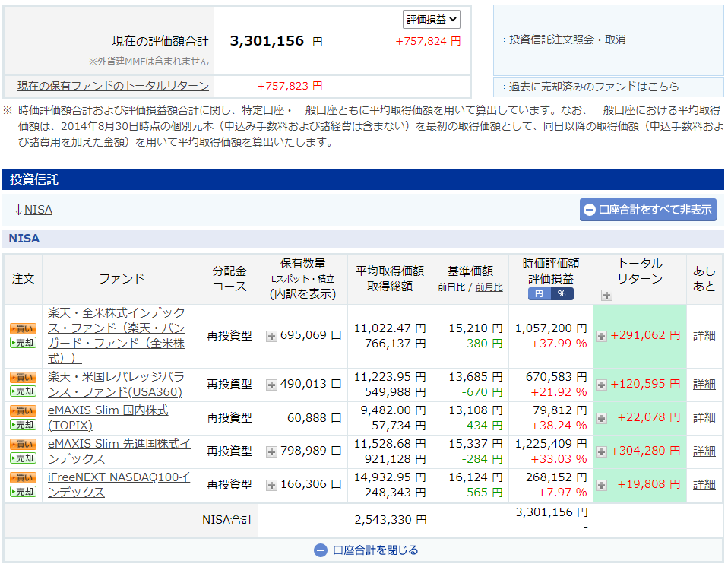Buy iFreeNEXT NASDAQ100 インデックス
This screenshot has height=567, width=728.
[24, 478]
